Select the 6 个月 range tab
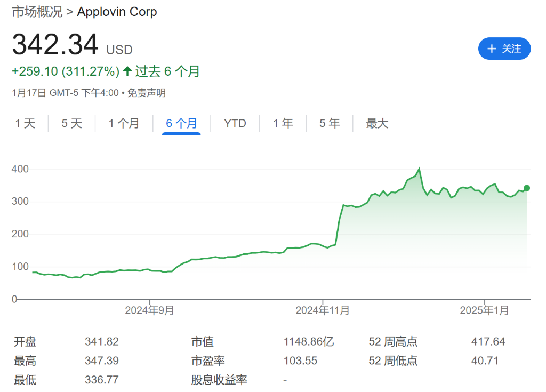 pyautogui.click(x=181, y=123)
